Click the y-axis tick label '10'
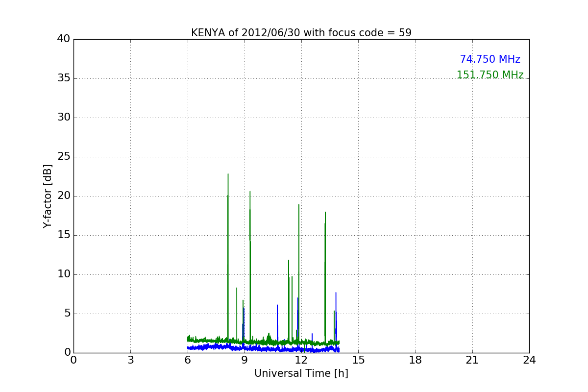Screen dimensions: 588x392 click(x=64, y=274)
